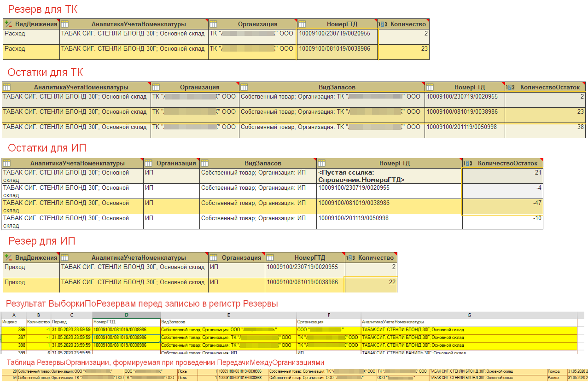Click Организация header icon in Резерв для ТК table

point(213,24)
